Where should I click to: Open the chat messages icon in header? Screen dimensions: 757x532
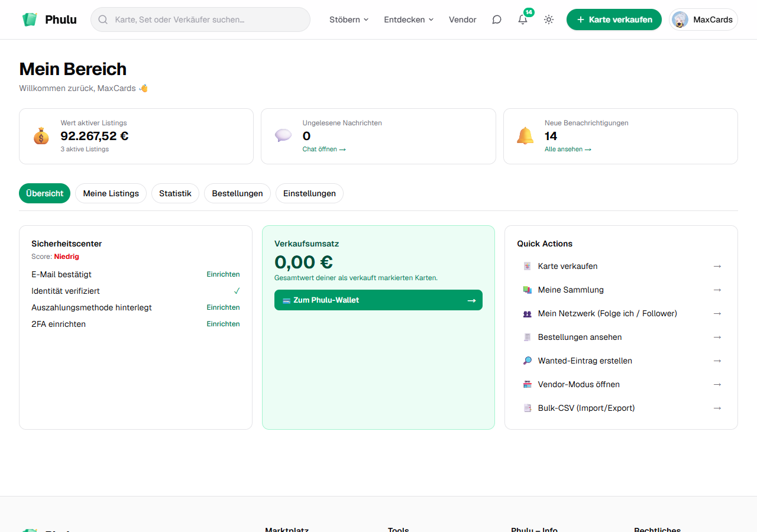pos(497,20)
